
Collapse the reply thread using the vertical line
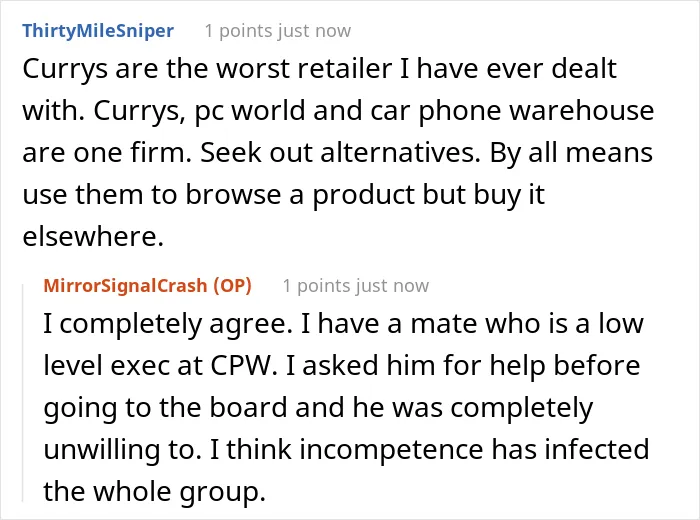(23, 392)
